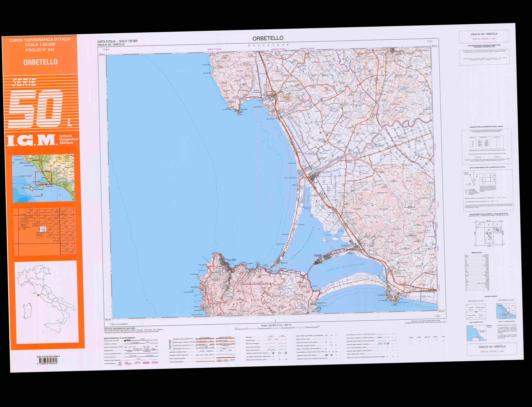Click the 'Ferrovie a due o più binari' legend row
Screen dimensions: 532x407
[131, 341]
